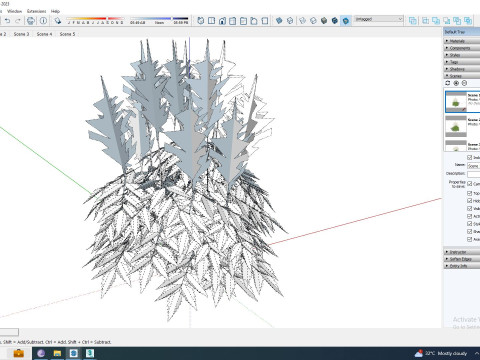Click the Redo arrow in the toolbar
The image size is (480, 360).
coord(18,21)
